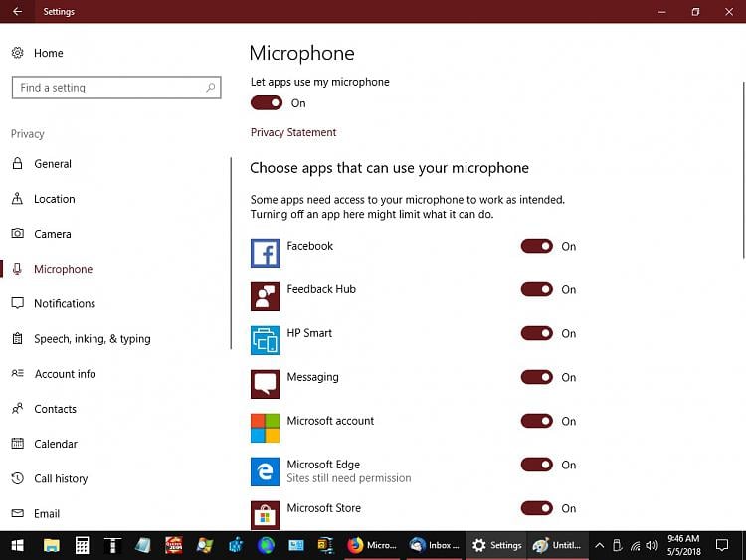
Task: Toggle Messaging microphone permission
Action: [x=537, y=377]
